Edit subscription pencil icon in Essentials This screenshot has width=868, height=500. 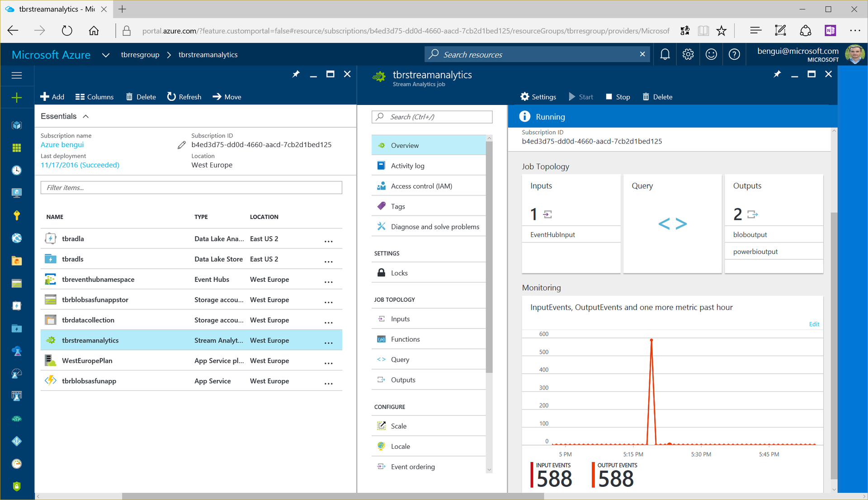coord(181,145)
